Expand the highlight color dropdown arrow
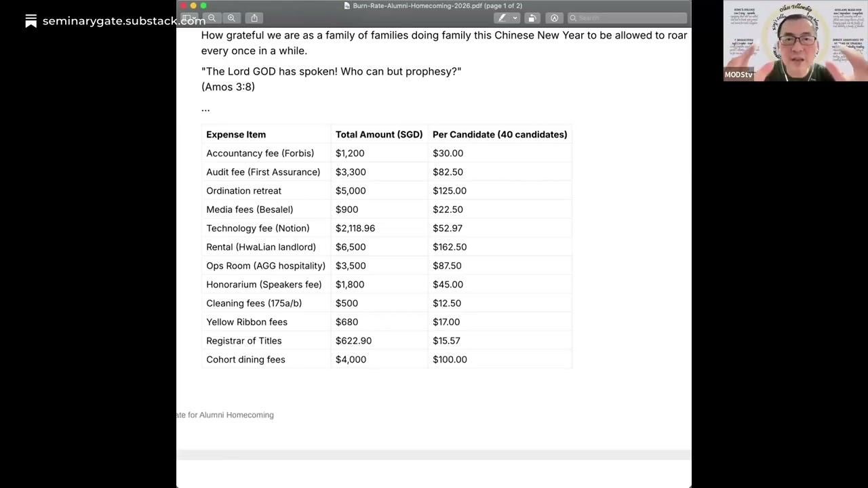This screenshot has width=868, height=488. [x=515, y=18]
